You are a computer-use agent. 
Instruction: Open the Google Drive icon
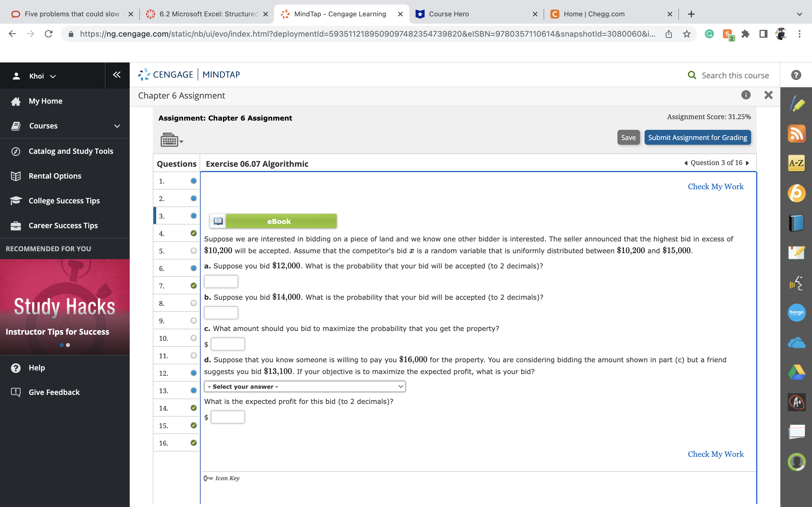point(796,372)
